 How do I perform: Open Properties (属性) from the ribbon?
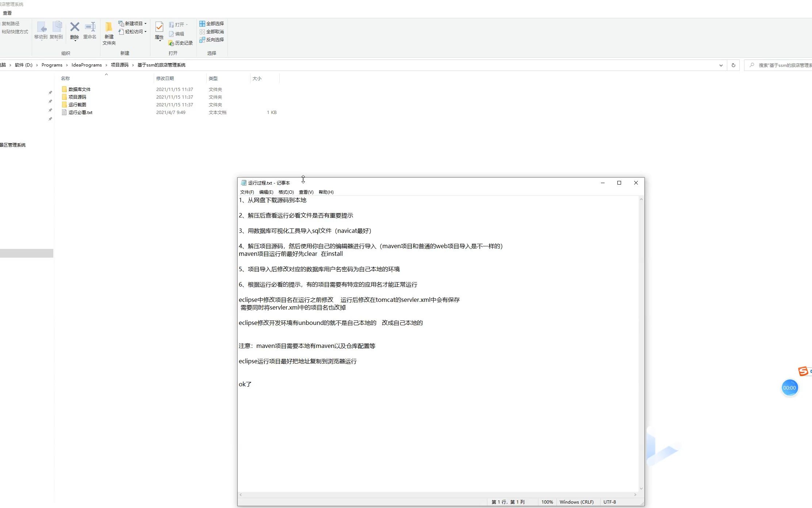[159, 27]
